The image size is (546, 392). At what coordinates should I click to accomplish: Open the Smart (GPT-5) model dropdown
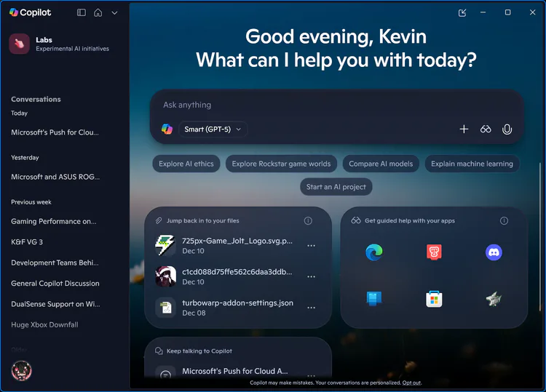[213, 129]
